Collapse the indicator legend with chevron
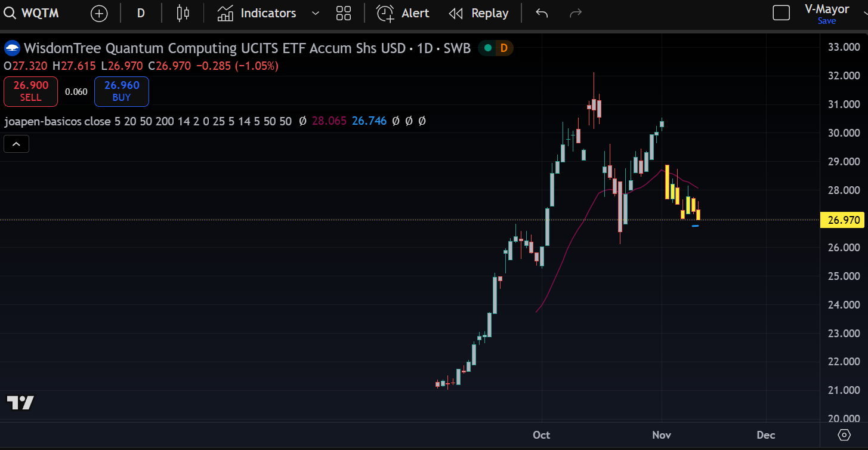Viewport: 868px width, 450px height. click(x=16, y=144)
